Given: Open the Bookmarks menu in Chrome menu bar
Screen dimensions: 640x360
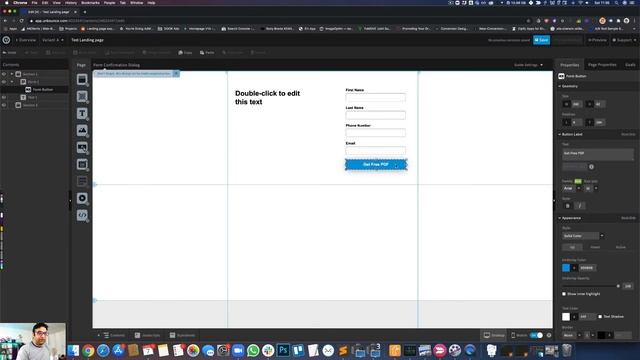Looking at the screenshot, I should (90, 2).
